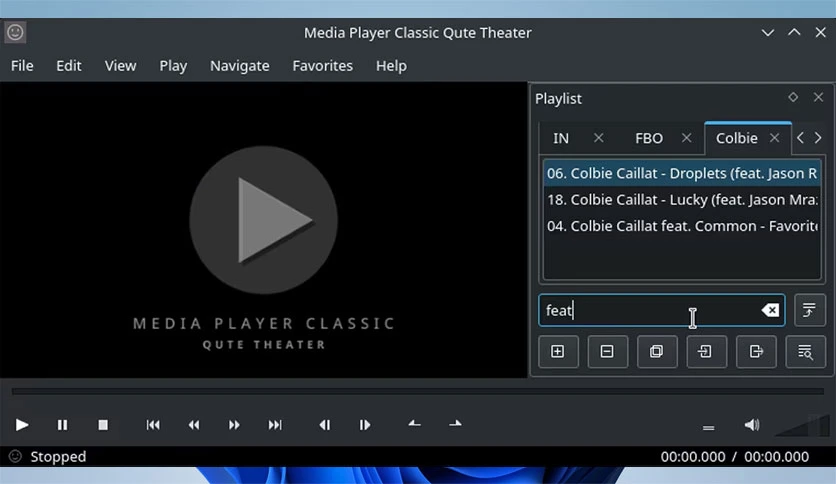Open the Favorites menu
836x484 pixels.
(x=323, y=66)
